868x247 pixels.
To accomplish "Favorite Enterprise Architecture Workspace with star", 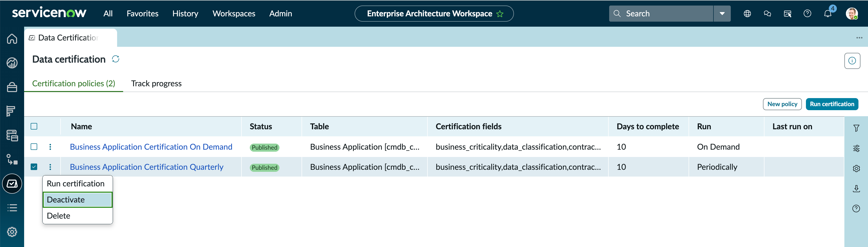I will point(500,14).
